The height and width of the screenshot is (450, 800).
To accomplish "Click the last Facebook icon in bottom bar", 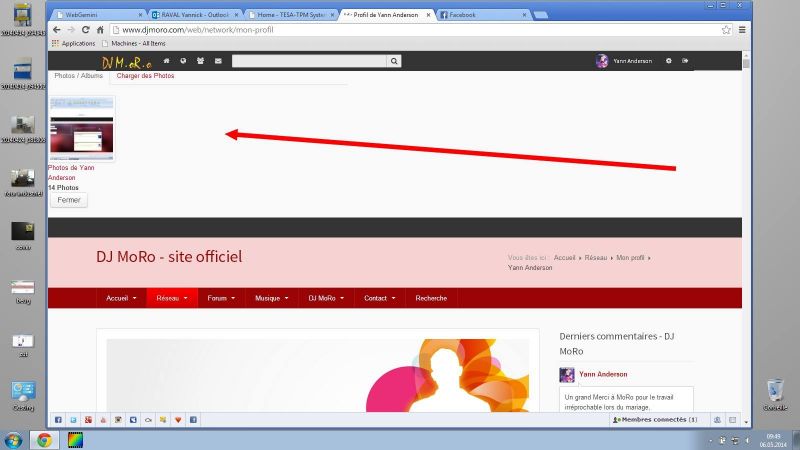I will click(x=193, y=420).
